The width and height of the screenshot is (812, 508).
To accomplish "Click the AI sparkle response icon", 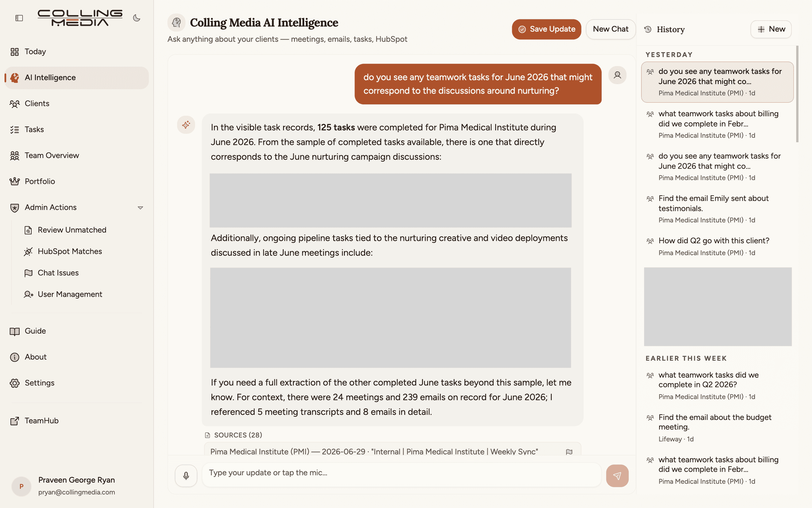I will (186, 125).
